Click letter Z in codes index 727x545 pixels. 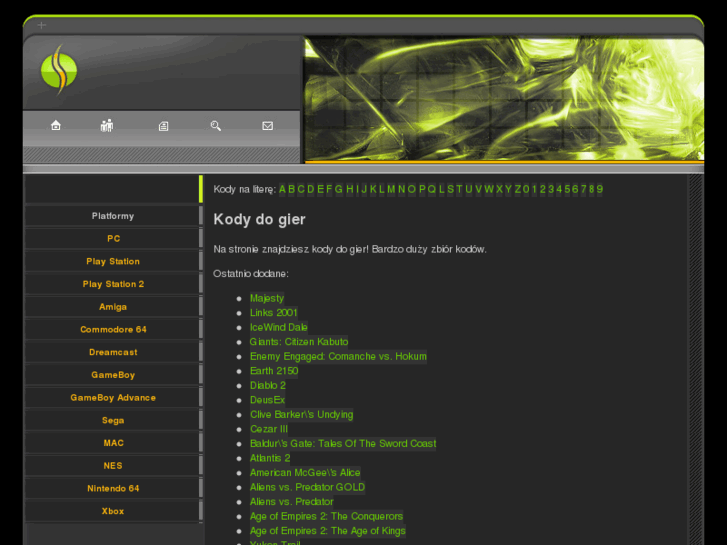518,189
